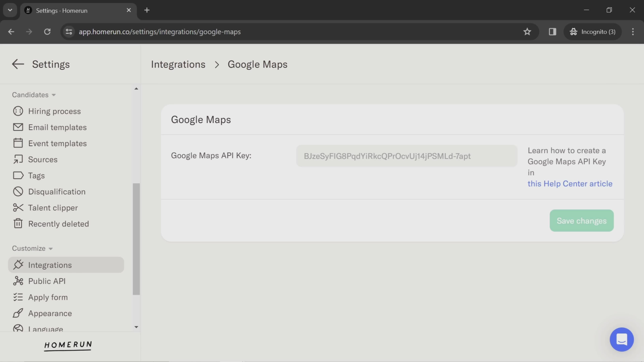Open the Talent clipper section
Viewport: 644px width, 362px height.
coord(53,207)
